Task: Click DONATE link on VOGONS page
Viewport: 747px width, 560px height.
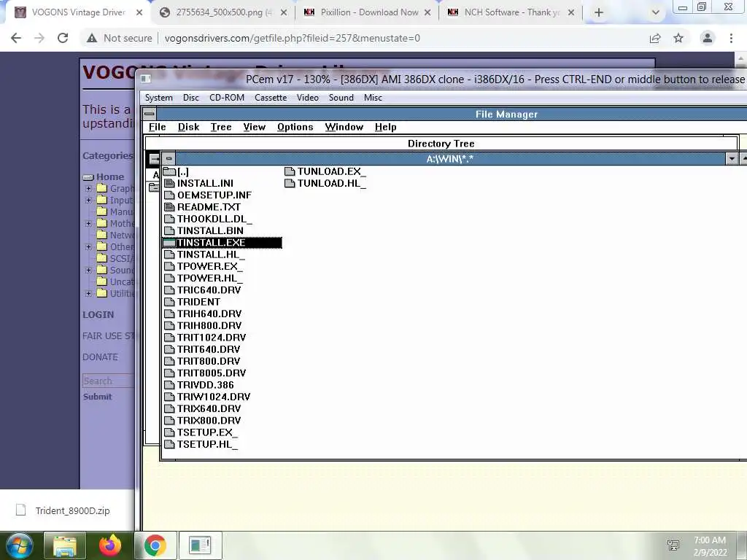Action: coord(100,357)
